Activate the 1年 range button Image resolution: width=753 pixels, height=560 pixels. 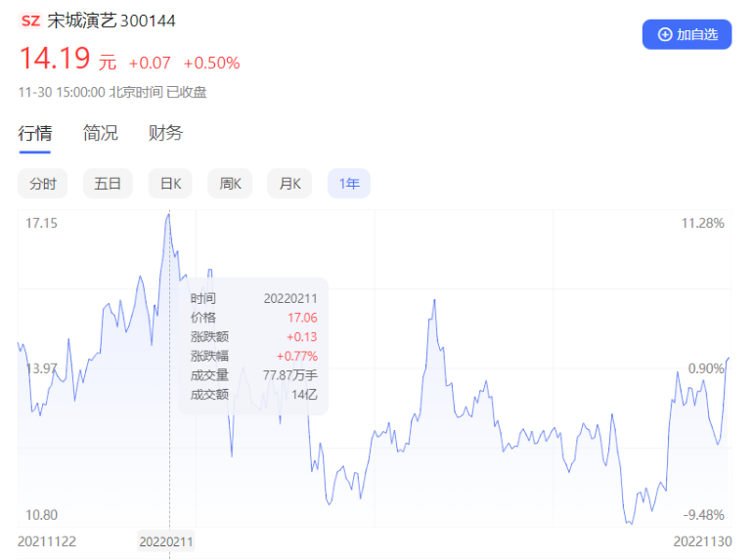coord(349,183)
